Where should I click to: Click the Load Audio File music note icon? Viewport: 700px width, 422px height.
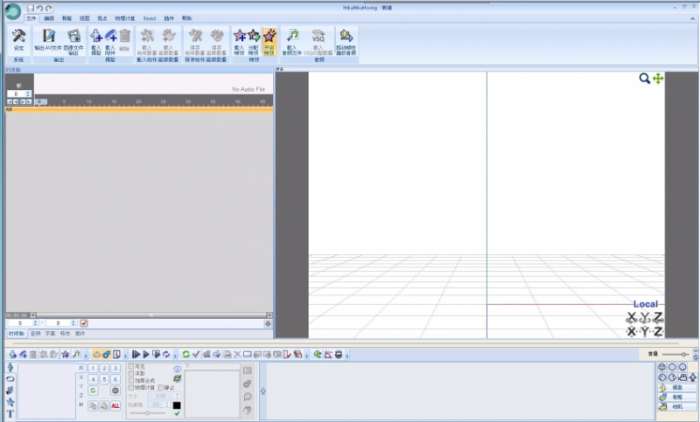(292, 37)
